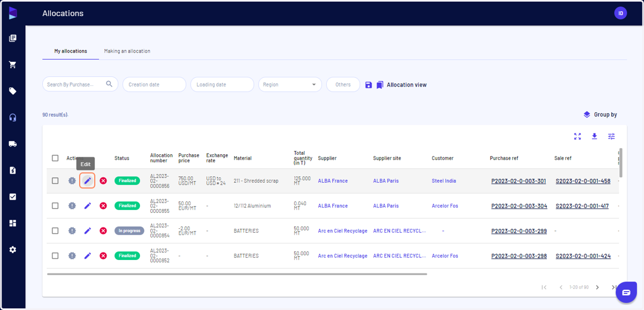This screenshot has width=644, height=310.
Task: Go to next page of results
Action: 597,287
